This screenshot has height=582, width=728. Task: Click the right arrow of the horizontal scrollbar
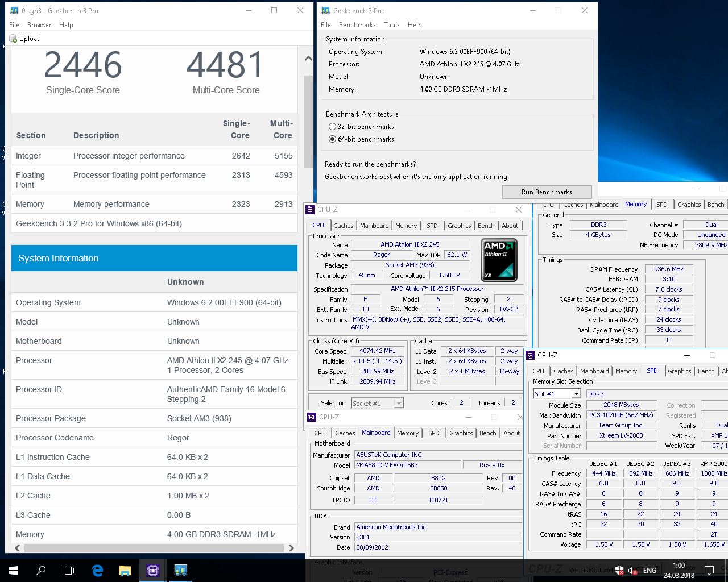(291, 548)
